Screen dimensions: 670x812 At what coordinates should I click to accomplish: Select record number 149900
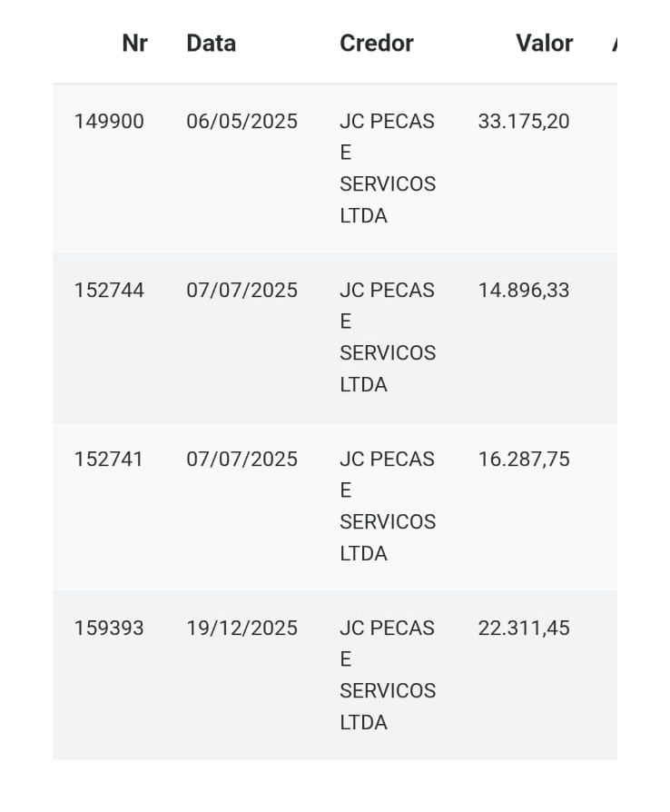coord(109,121)
